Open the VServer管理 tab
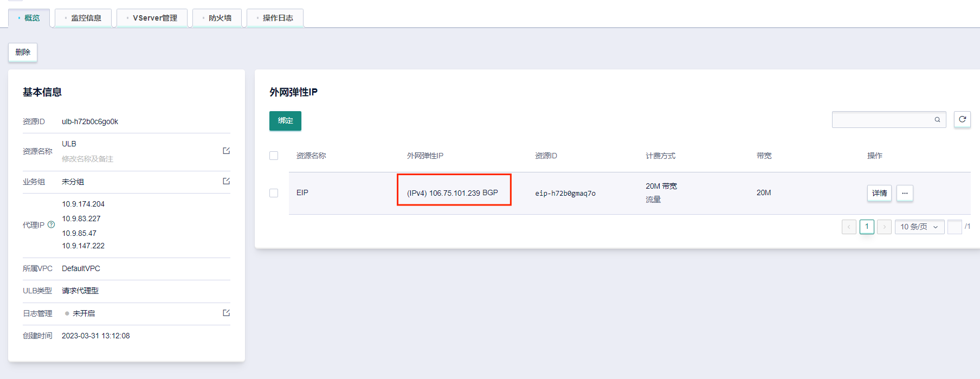The width and height of the screenshot is (980, 379). [152, 18]
